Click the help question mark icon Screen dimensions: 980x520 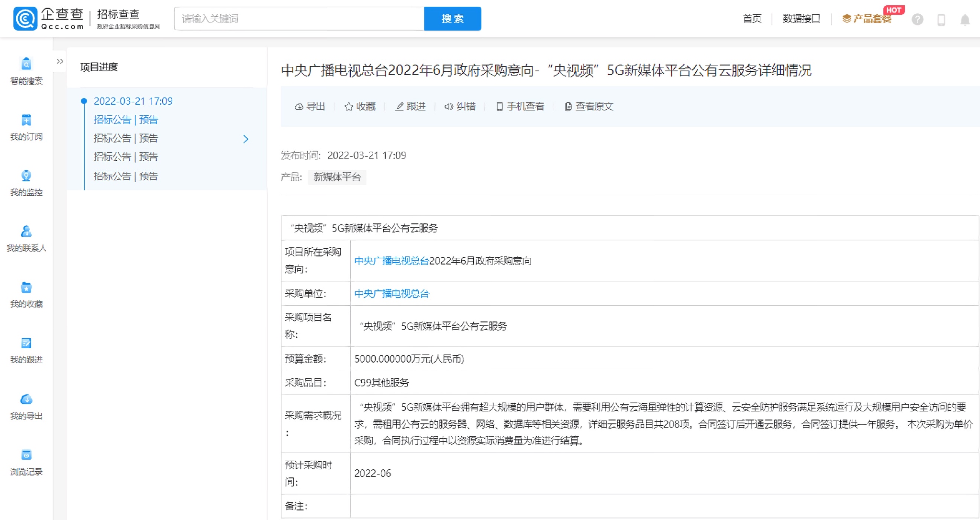point(917,19)
